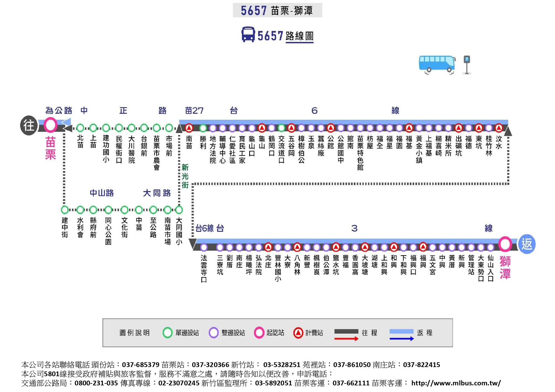Click the red fare-stop marker for 大坡塘
The height and width of the screenshot is (392, 555).
[x=365, y=247]
